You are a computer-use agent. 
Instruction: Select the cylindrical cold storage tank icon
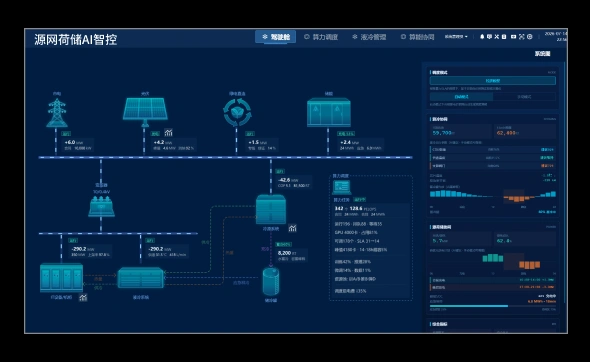pos(271,281)
